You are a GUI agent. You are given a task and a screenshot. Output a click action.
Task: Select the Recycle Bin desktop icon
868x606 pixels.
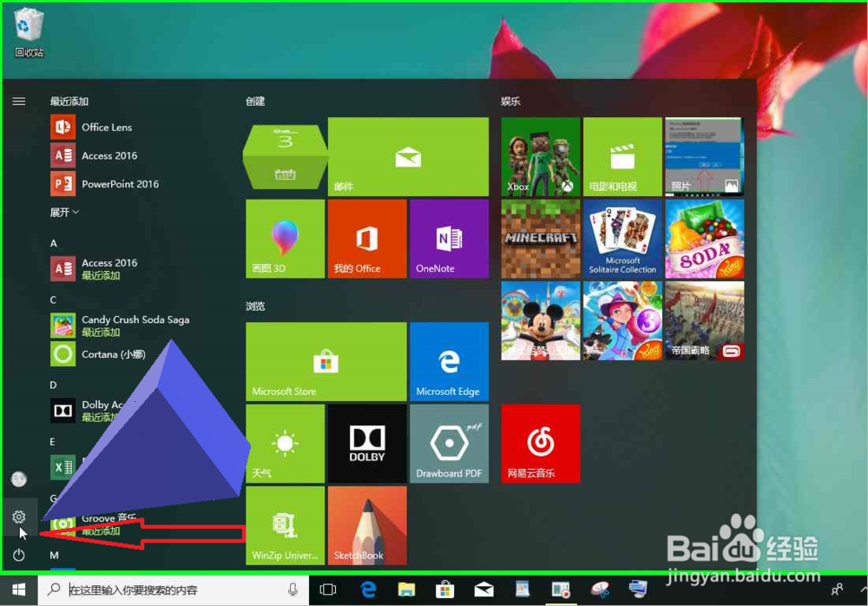(29, 32)
